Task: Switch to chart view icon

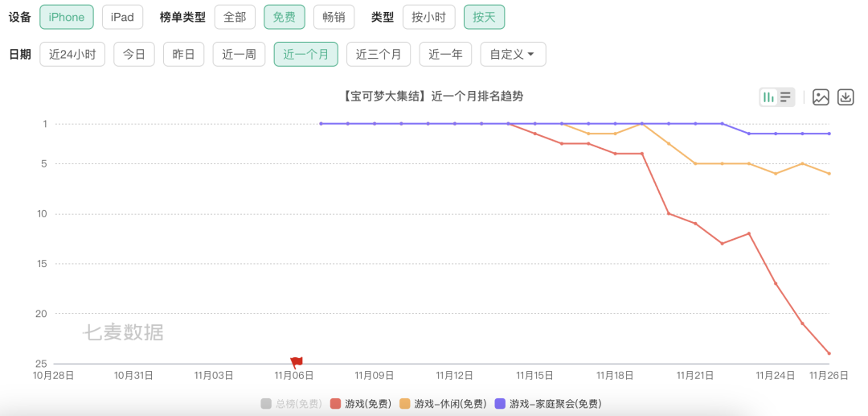Action: point(769,97)
